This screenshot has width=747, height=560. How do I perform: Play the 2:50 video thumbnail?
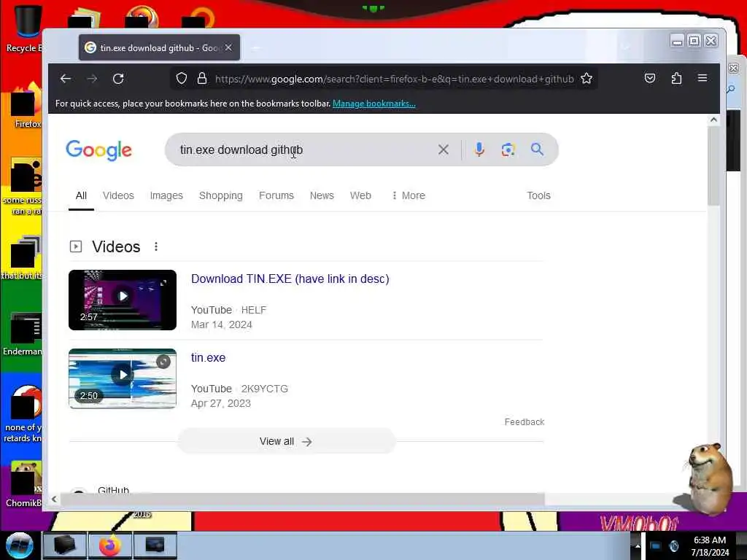pos(123,378)
